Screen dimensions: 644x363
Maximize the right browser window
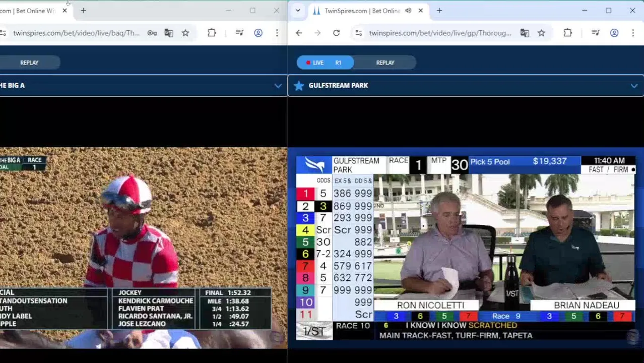pos(608,11)
